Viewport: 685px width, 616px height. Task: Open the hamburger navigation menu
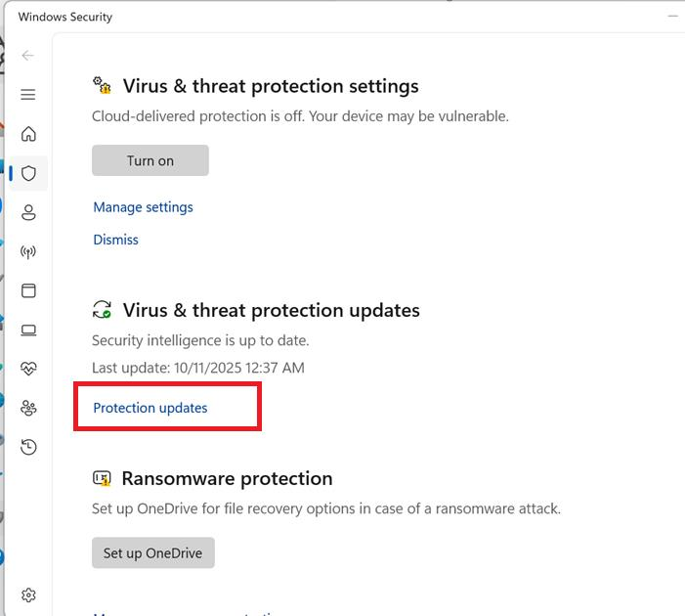point(28,95)
